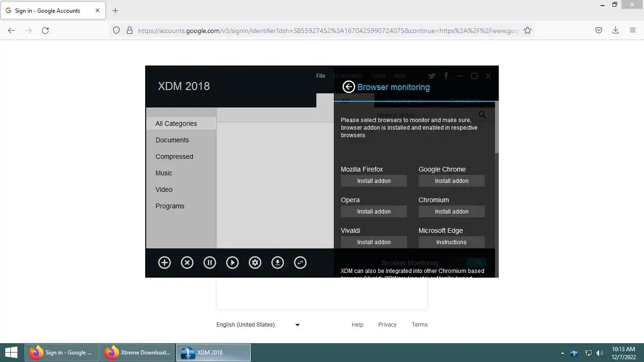The image size is (644, 362).
Task: Open XDM Twitter icon
Action: [431, 76]
